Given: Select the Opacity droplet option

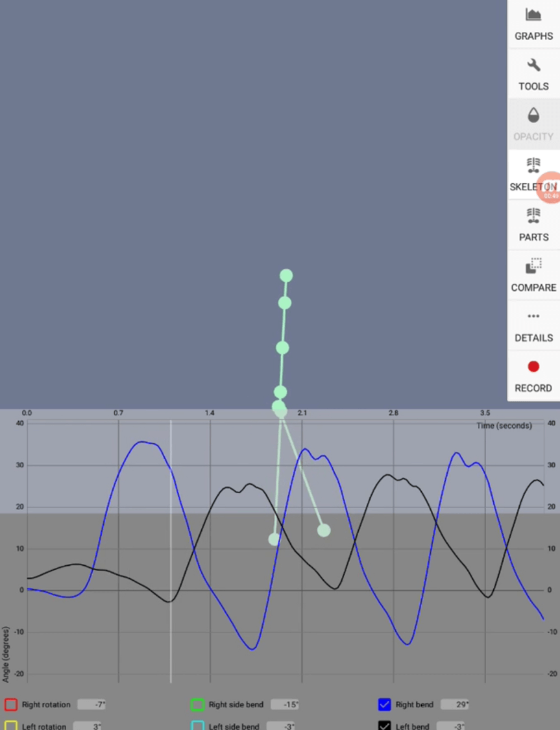Looking at the screenshot, I should (533, 123).
